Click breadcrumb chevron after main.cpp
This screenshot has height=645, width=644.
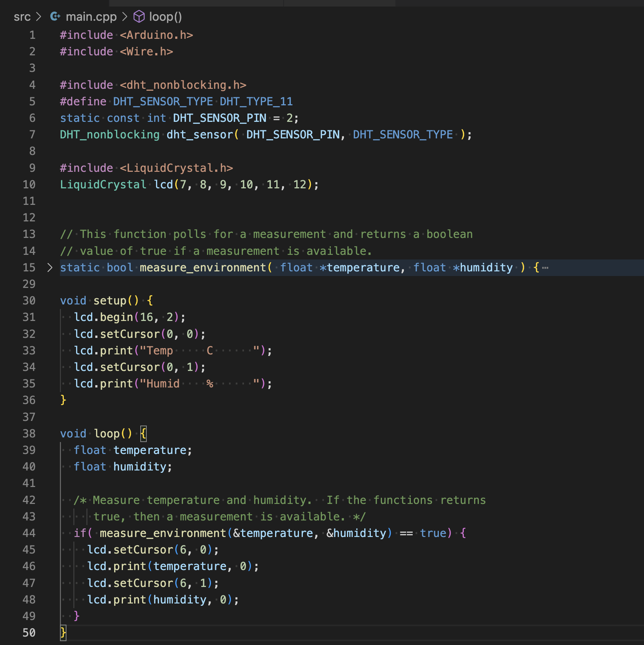click(124, 17)
